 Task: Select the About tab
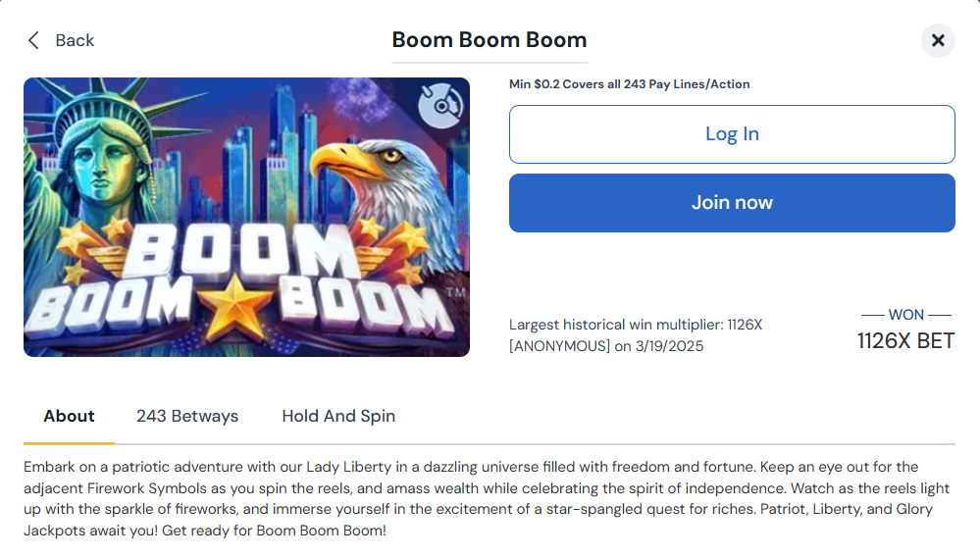pyautogui.click(x=69, y=416)
